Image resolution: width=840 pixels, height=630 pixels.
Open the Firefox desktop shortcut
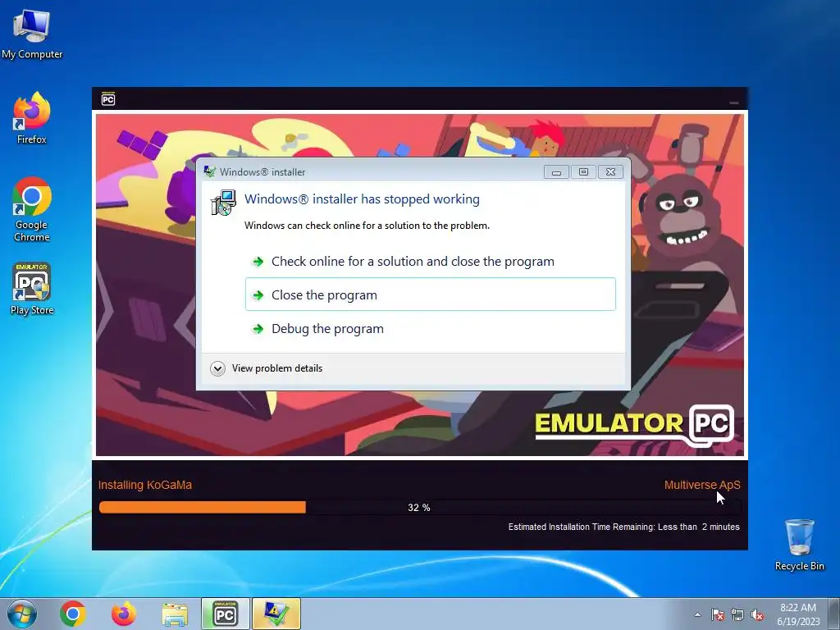32,118
